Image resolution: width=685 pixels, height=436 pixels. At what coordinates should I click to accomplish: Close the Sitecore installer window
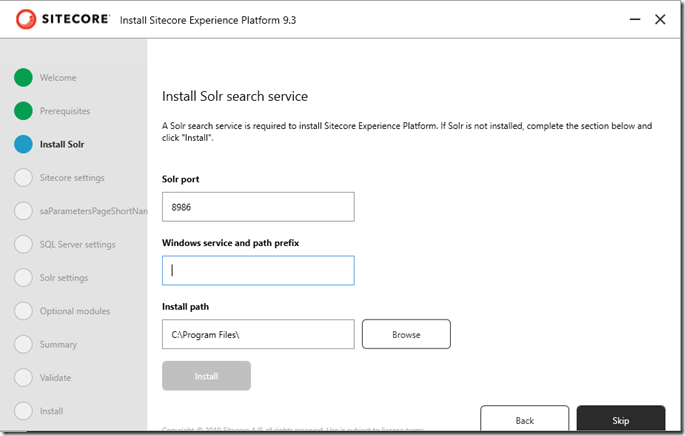point(660,19)
